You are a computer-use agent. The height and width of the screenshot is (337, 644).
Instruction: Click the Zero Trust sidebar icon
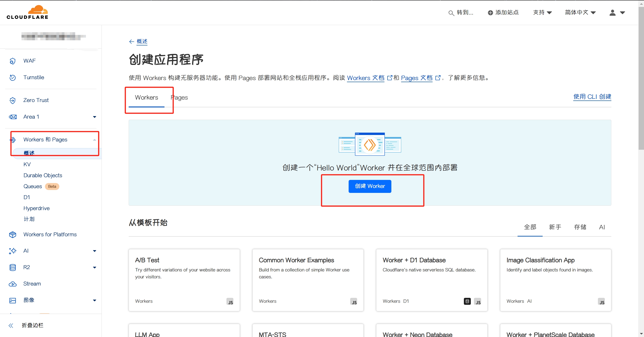click(x=13, y=100)
